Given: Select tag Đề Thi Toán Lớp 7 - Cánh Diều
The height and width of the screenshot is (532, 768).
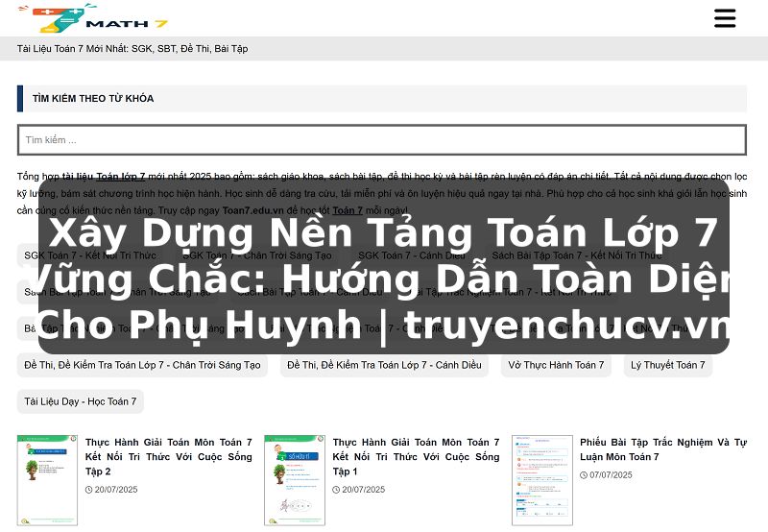Looking at the screenshot, I should (384, 365).
